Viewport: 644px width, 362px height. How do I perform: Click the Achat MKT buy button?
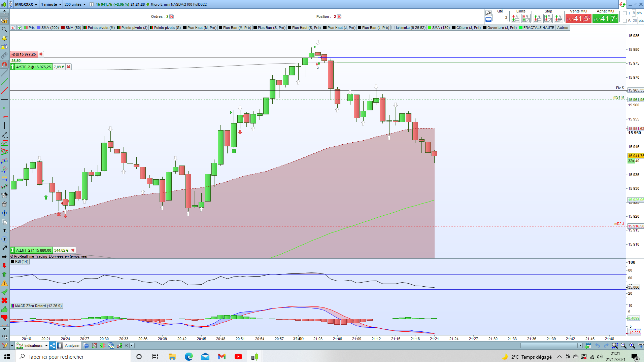[605, 19]
